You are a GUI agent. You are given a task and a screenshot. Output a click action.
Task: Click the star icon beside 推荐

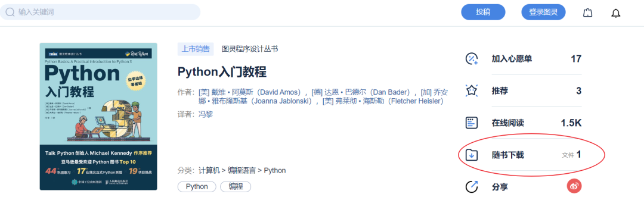click(x=472, y=90)
